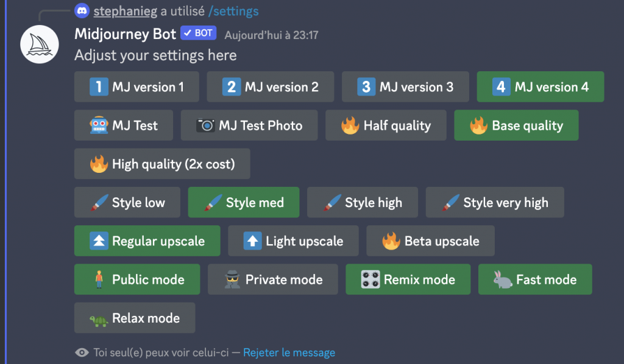Click the message timestamp Aujourd'hui à 23:17
Screen dimensions: 624x364
[271, 35]
